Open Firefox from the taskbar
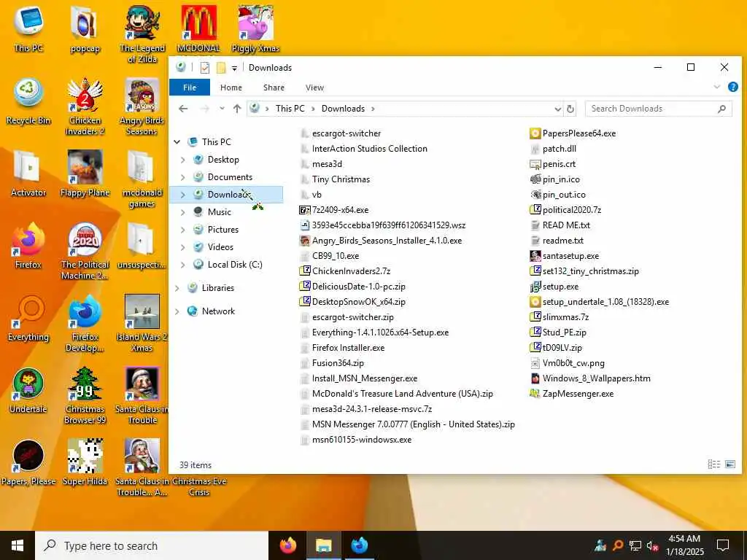This screenshot has width=747, height=560. point(287,545)
